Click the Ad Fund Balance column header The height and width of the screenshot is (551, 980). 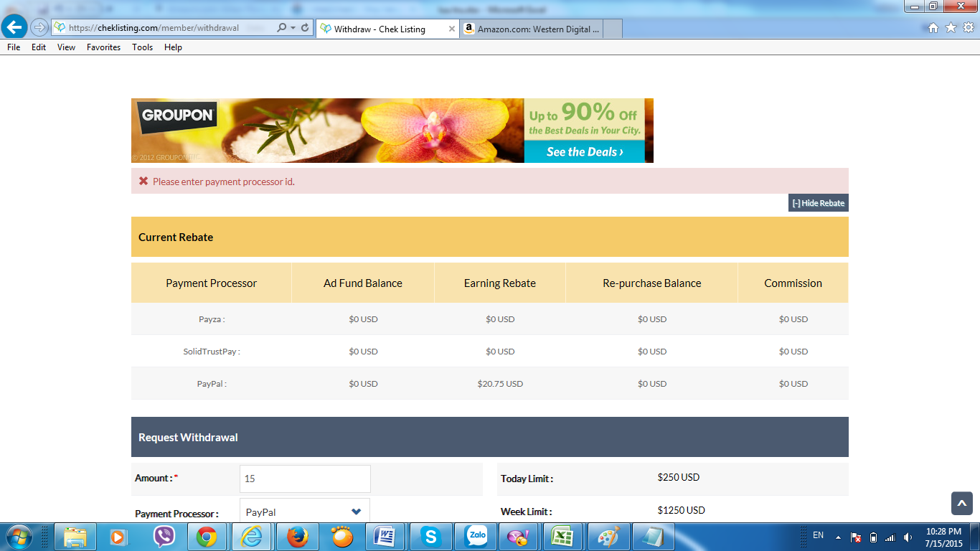363,283
